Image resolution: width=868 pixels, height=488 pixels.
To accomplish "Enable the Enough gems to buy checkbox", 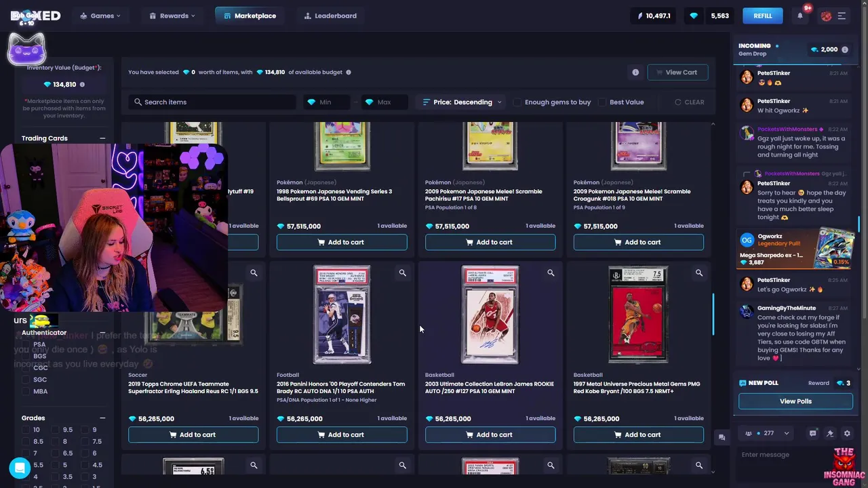I will [x=517, y=102].
